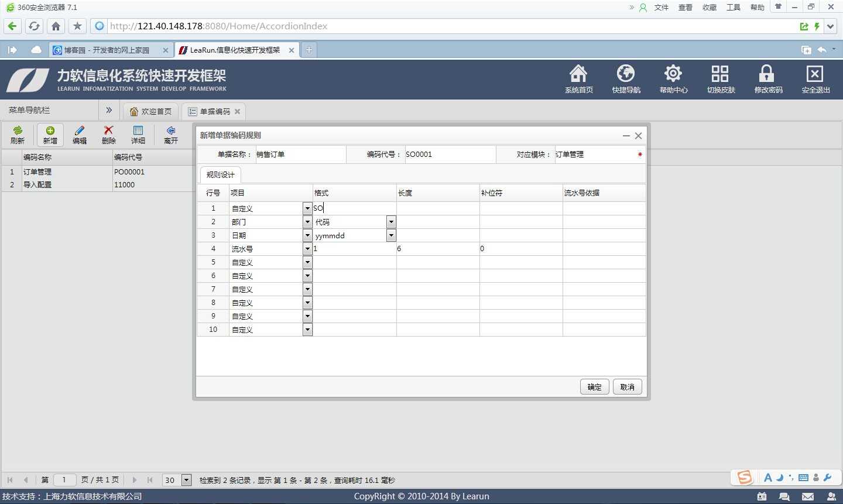Open the yymmdd date format dropdown
The width and height of the screenshot is (843, 504).
pos(390,235)
